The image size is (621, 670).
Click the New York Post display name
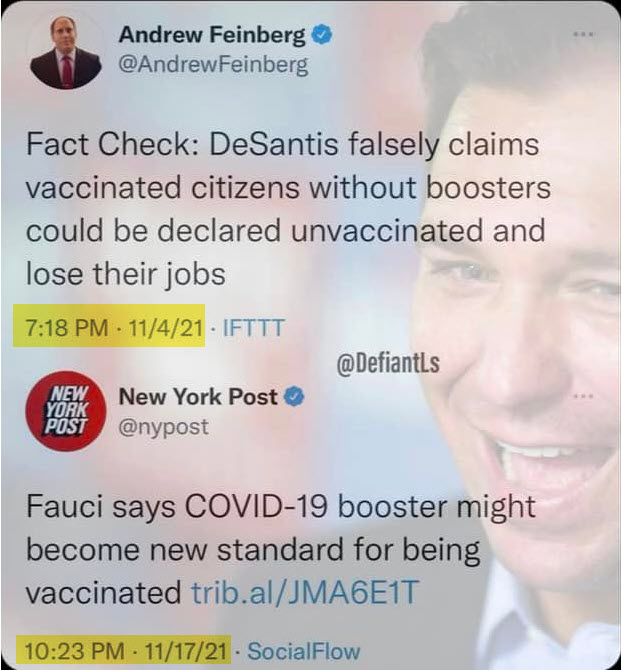coord(198,396)
